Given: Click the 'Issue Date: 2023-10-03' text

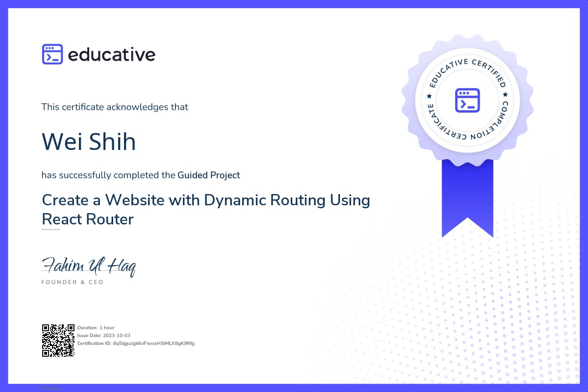Looking at the screenshot, I should (x=104, y=335).
